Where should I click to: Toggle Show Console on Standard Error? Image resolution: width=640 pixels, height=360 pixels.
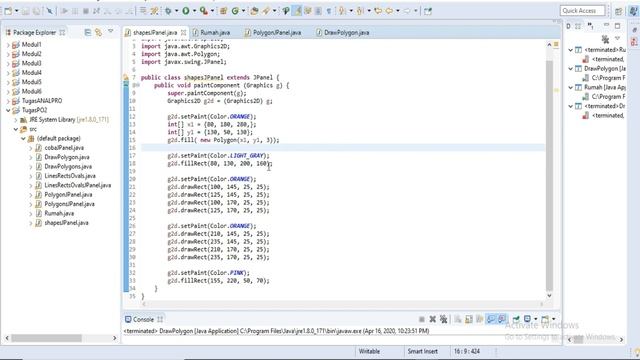point(502,319)
